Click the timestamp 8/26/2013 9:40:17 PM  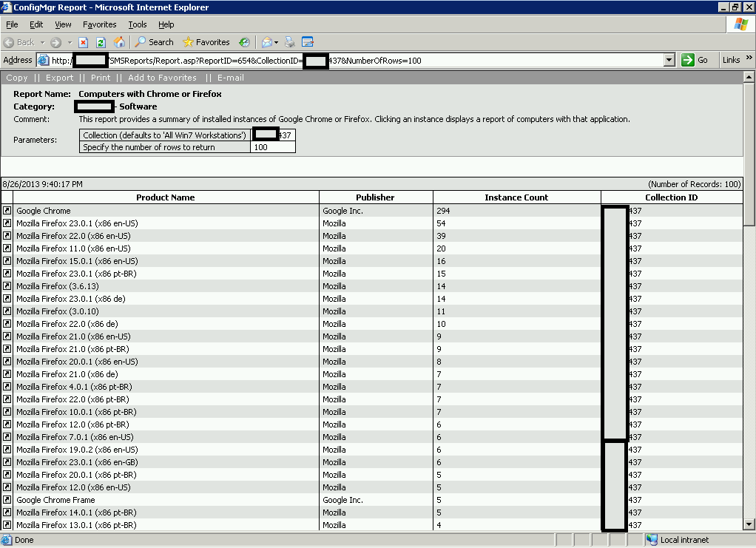[x=42, y=184]
